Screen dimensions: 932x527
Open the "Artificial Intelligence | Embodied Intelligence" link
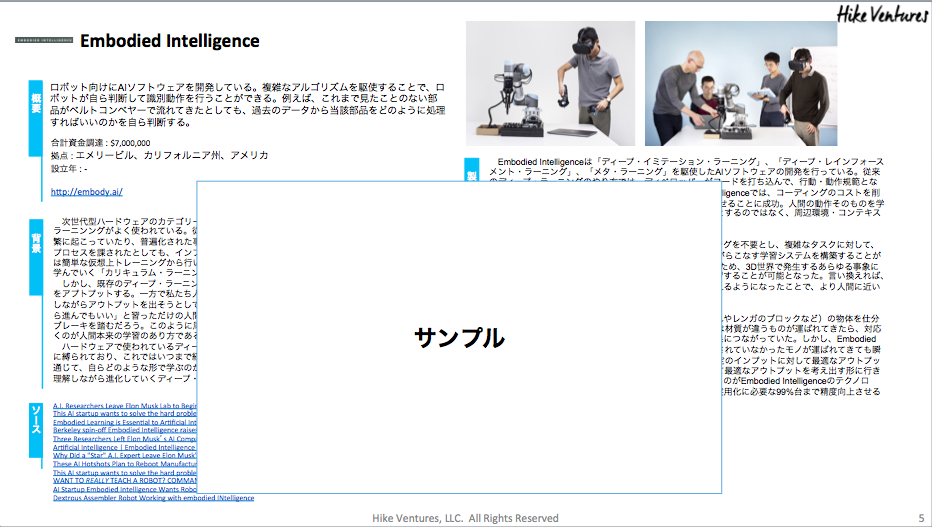[125, 447]
